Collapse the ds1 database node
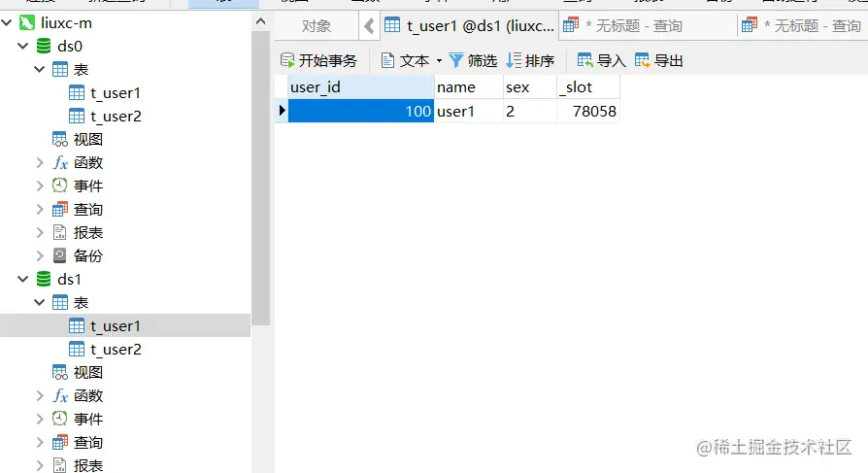 23,279
